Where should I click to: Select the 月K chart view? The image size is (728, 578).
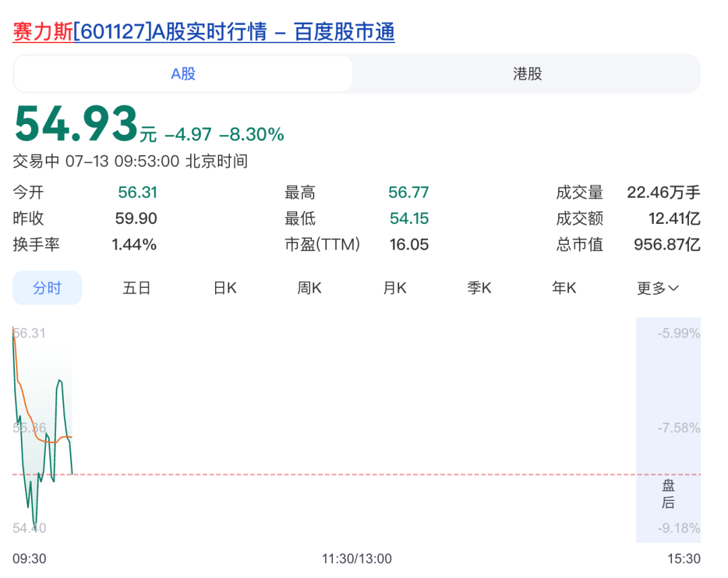tap(394, 288)
